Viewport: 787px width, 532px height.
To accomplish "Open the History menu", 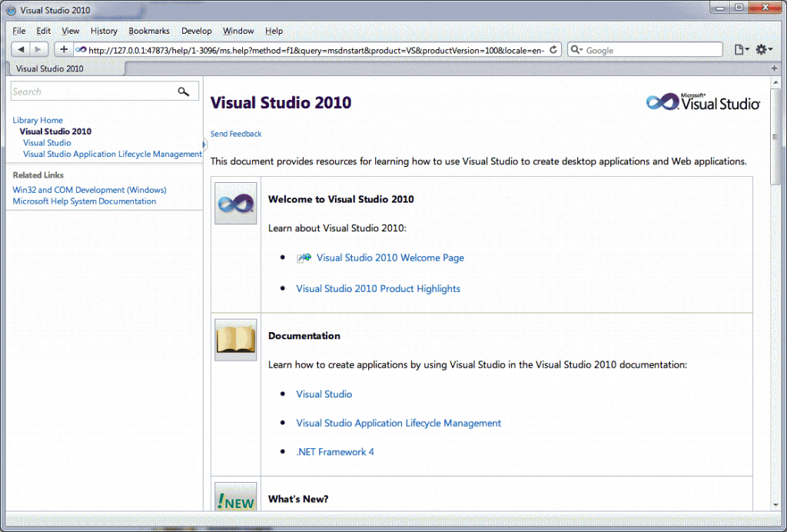I will coord(104,31).
